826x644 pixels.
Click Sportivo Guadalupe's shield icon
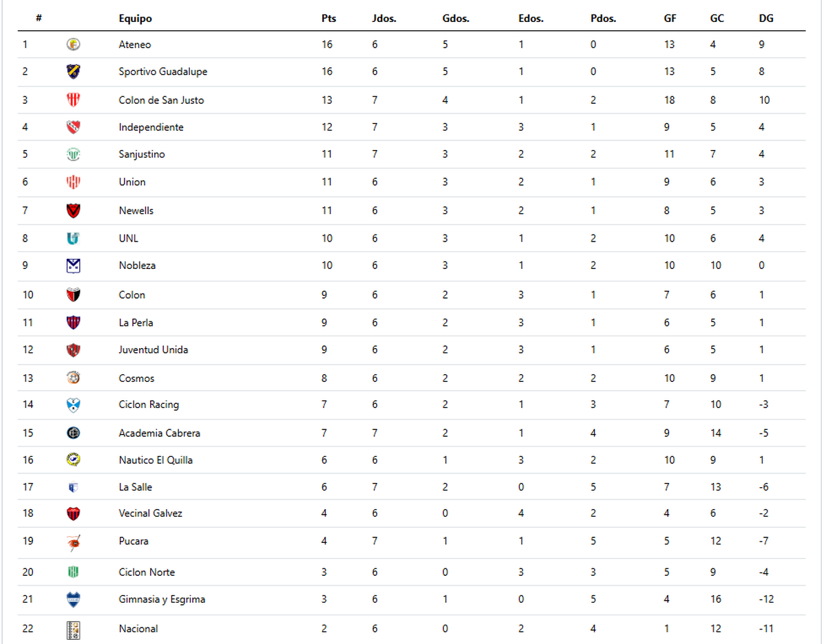(73, 72)
